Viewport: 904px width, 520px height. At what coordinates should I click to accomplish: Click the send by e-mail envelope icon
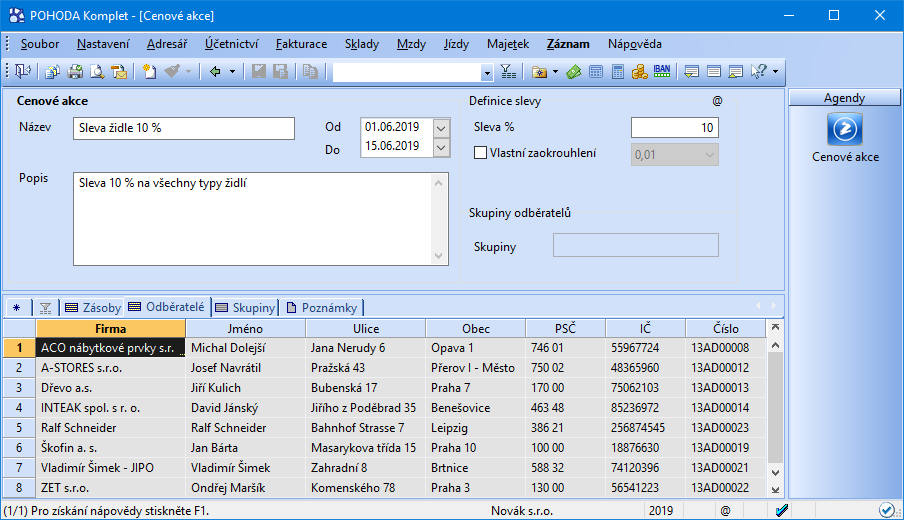119,71
